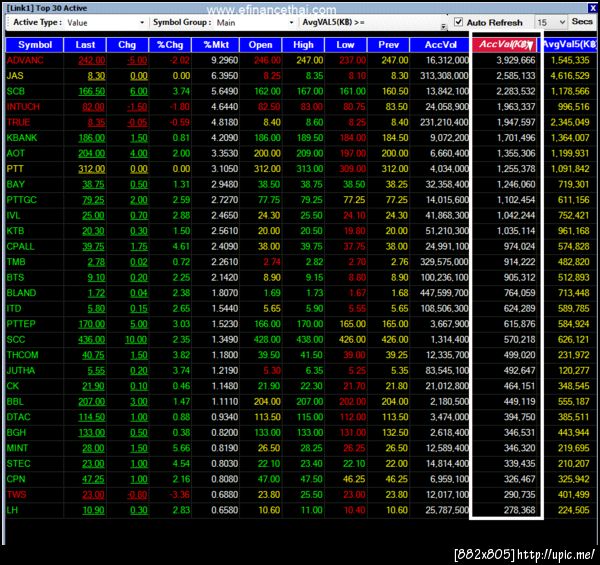Select the BBL symbol
This screenshot has height=565, width=600.
tap(15, 401)
